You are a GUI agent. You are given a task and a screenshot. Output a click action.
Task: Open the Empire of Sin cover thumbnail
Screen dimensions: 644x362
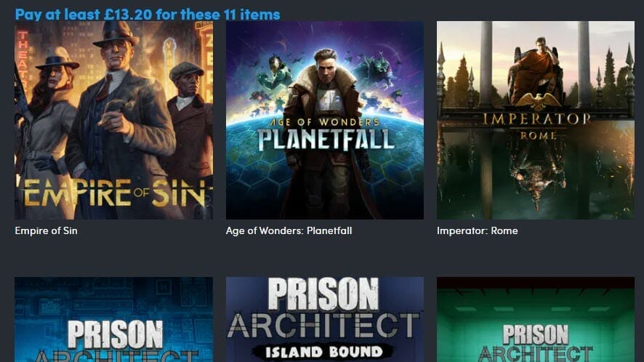pos(114,121)
